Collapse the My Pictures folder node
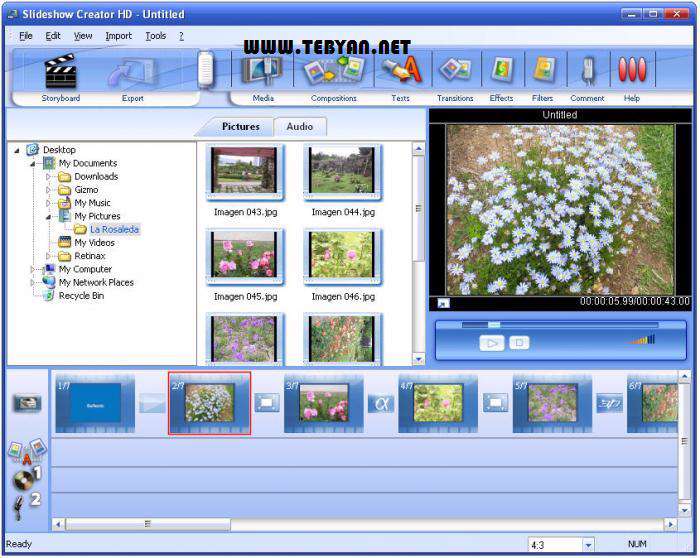The width and height of the screenshot is (700, 558). (x=48, y=217)
